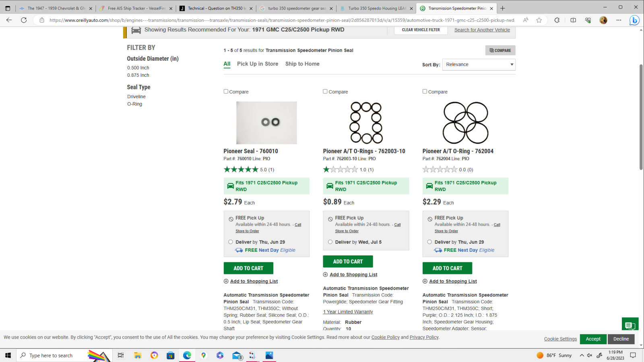
Task: Open Browser essentials heart icon
Action: tap(588, 20)
